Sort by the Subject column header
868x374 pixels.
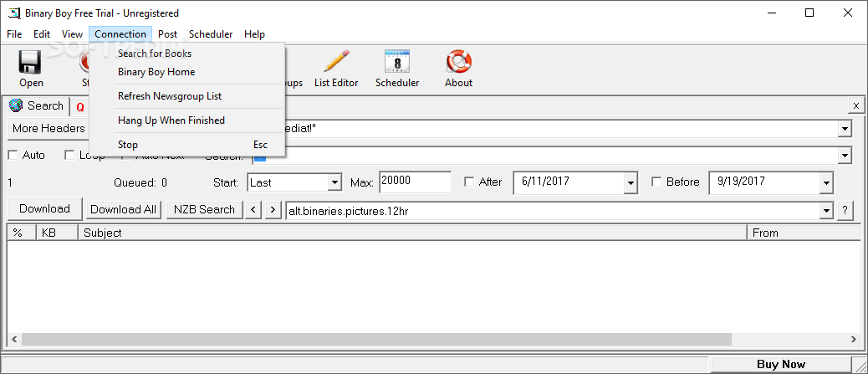click(x=413, y=233)
